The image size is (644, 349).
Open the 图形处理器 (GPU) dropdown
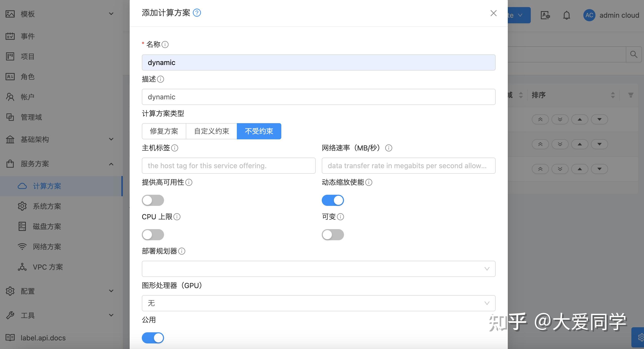(318, 303)
